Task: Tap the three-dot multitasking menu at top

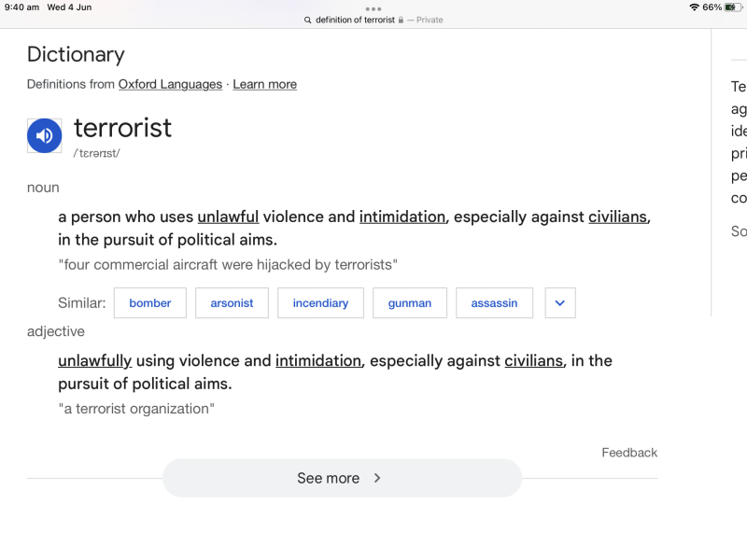Action: point(373,8)
